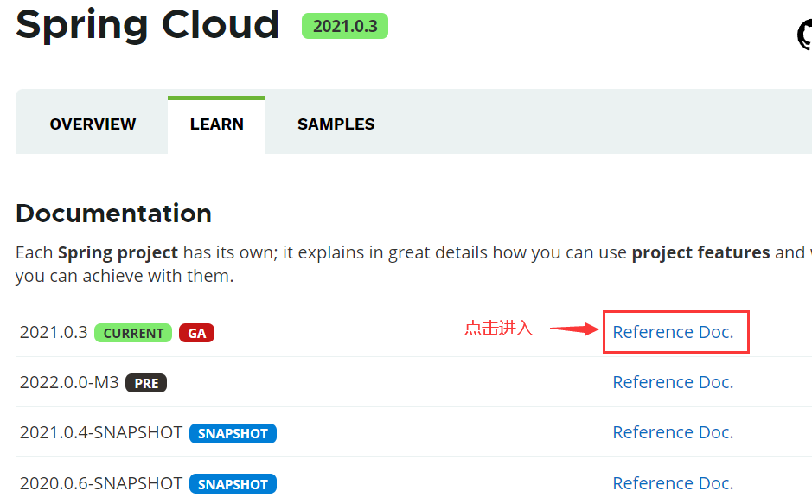Image resolution: width=812 pixels, height=504 pixels.
Task: Open Reference Doc for 2021.0.4-SNAPSHOT
Action: tap(673, 432)
